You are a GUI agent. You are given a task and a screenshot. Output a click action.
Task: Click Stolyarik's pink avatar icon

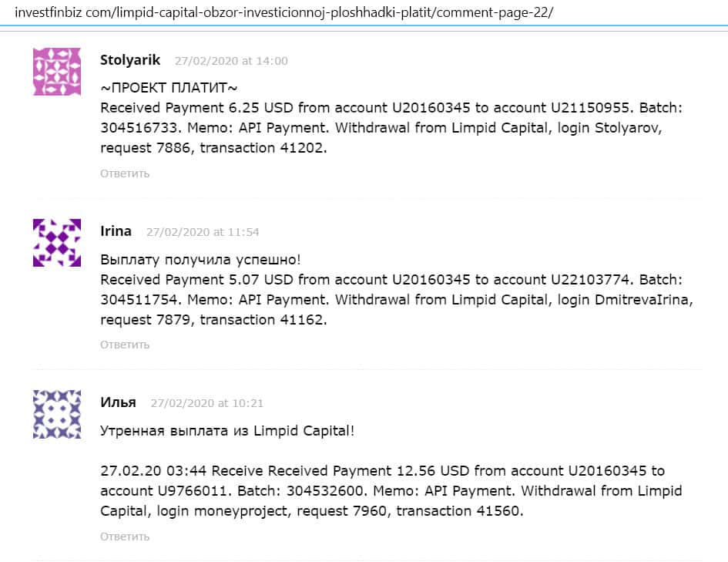tap(57, 72)
